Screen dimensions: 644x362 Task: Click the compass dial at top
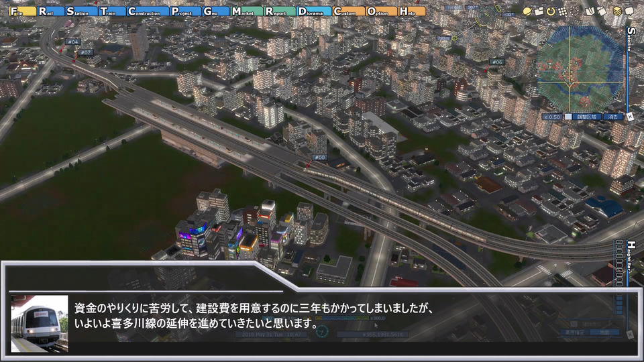coord(487,15)
